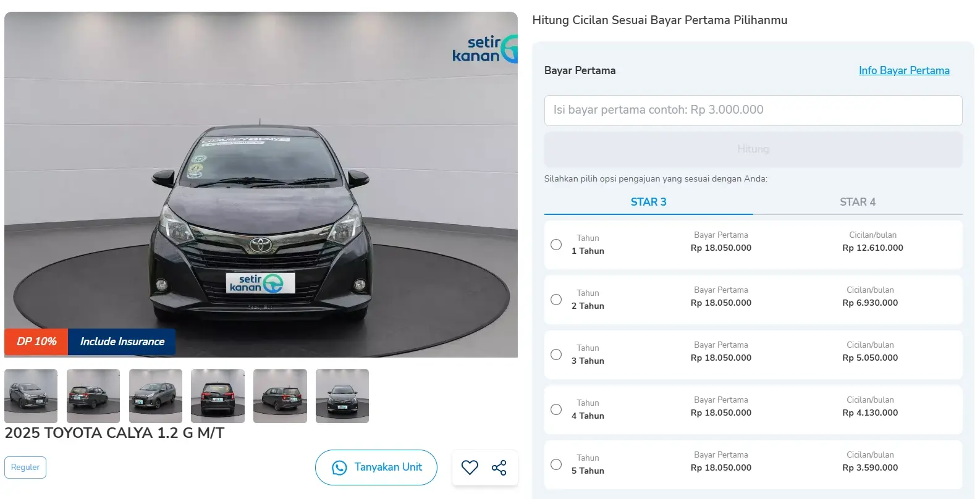View the first car thumbnail
Viewport: 980px width, 499px height.
tap(31, 396)
